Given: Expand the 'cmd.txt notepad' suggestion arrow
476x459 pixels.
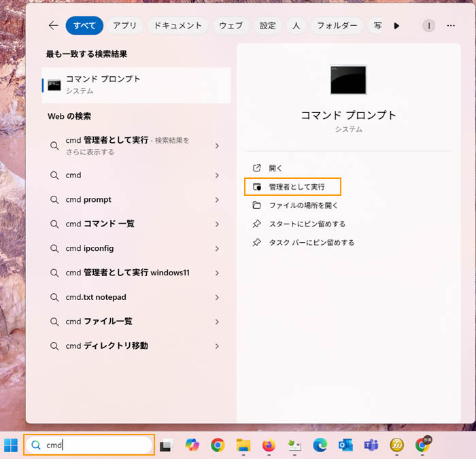Looking at the screenshot, I should point(217,298).
